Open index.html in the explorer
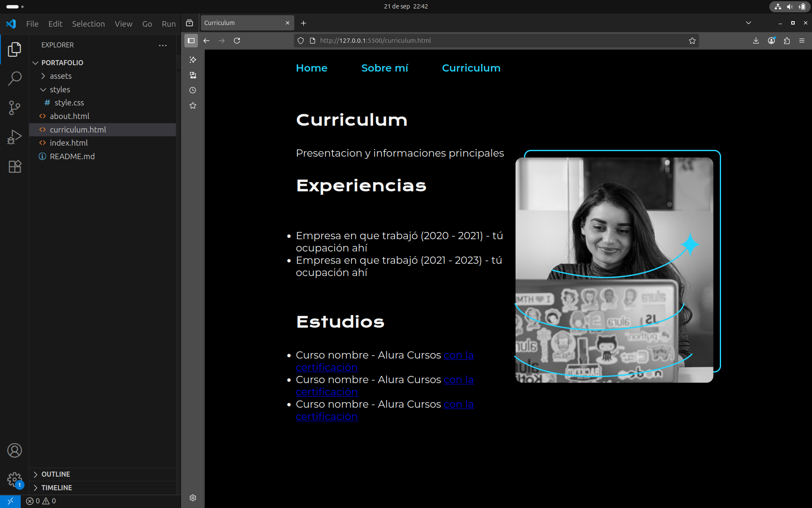The image size is (812, 508). (x=69, y=143)
